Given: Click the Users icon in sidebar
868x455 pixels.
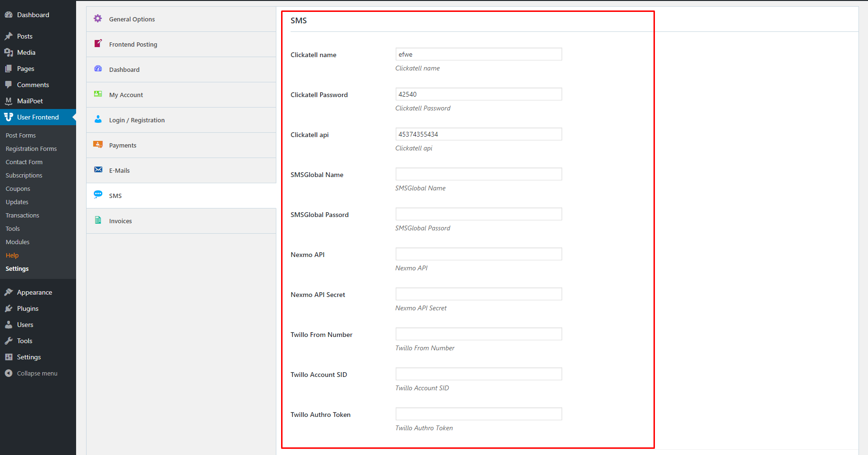Looking at the screenshot, I should point(9,325).
